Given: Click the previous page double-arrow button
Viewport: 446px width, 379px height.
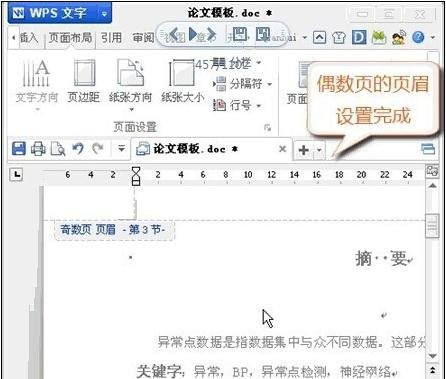Looking at the screenshot, I should (x=432, y=370).
